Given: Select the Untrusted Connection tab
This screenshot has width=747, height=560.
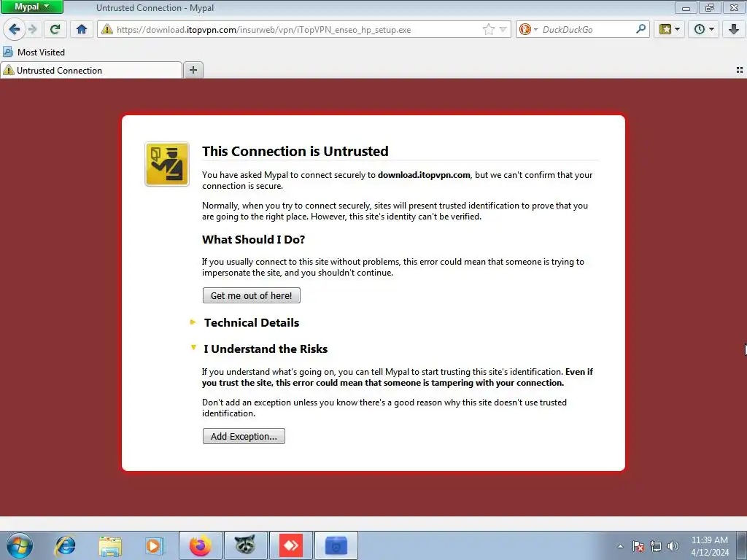Looking at the screenshot, I should (x=91, y=71).
